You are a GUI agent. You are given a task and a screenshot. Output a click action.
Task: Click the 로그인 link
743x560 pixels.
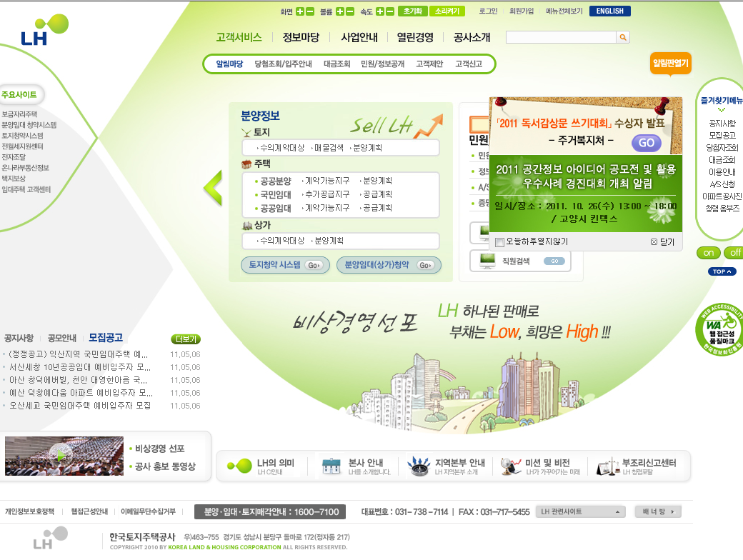(488, 11)
